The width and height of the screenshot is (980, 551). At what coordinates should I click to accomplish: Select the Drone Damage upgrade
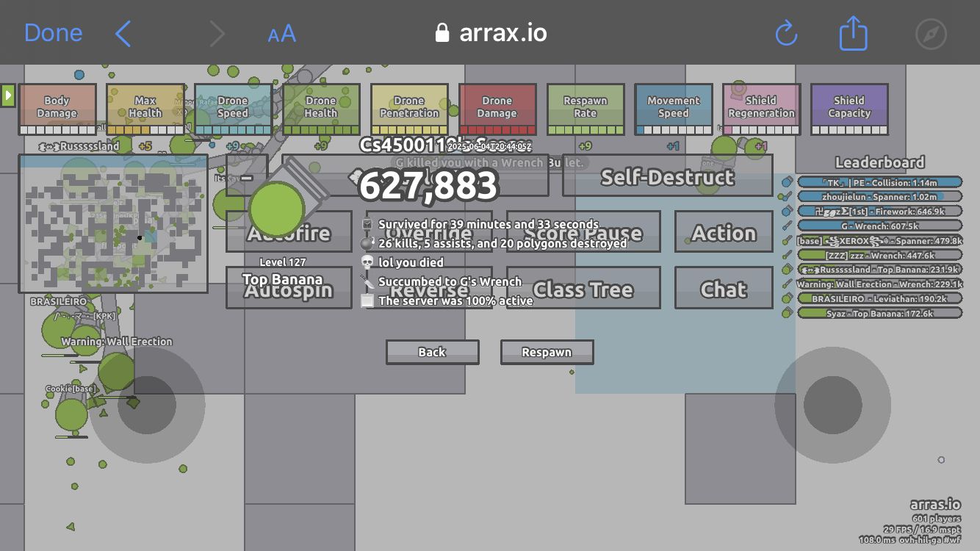point(497,109)
